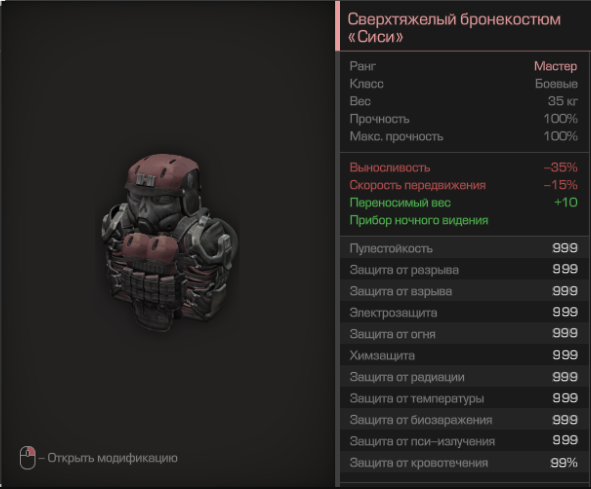Click Защита от кровотечения 99% row
This screenshot has height=489, width=591.
(465, 463)
